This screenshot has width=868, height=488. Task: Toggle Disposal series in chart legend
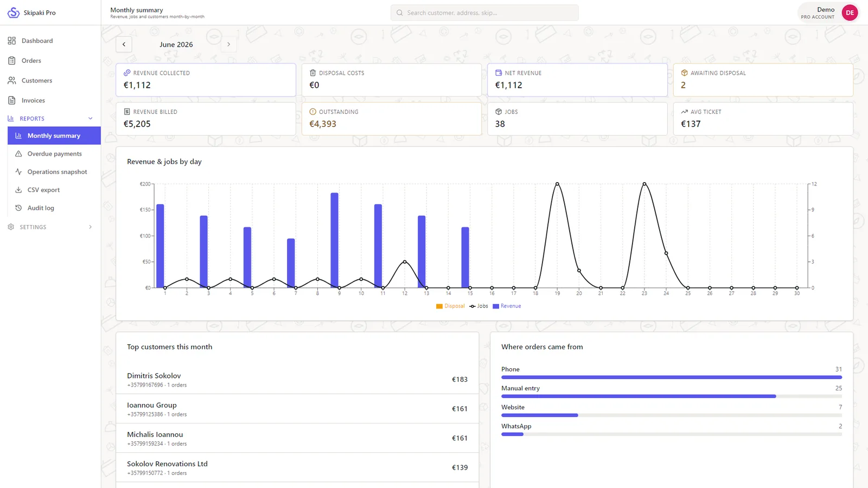tap(450, 306)
